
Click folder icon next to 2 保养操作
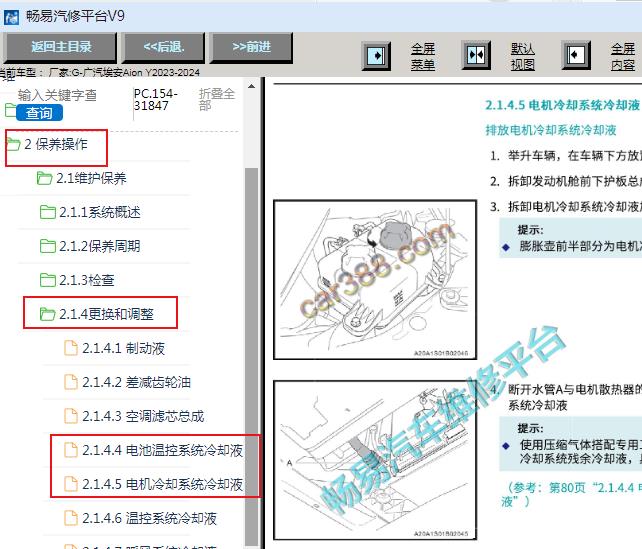click(13, 144)
